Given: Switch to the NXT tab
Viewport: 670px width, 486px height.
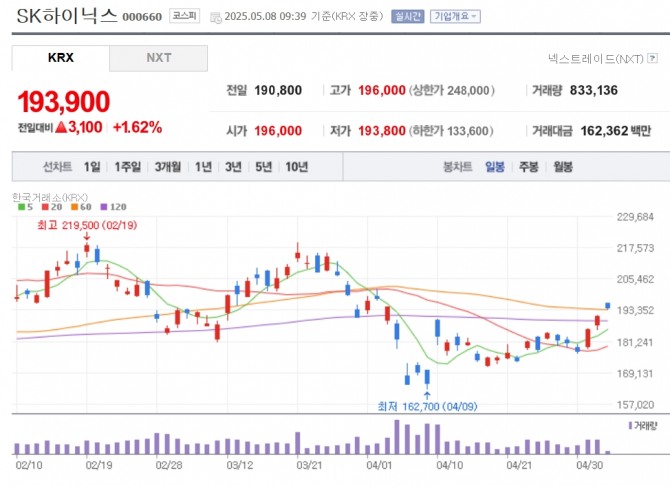Looking at the screenshot, I should [x=158, y=58].
